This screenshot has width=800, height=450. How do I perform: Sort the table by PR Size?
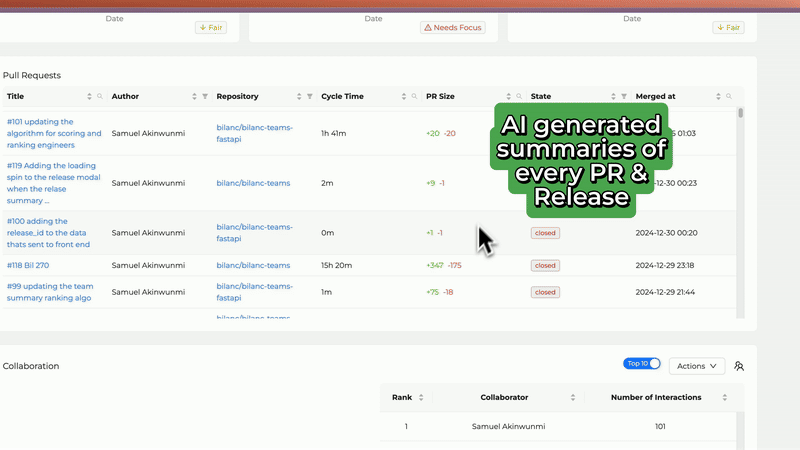tap(509, 96)
